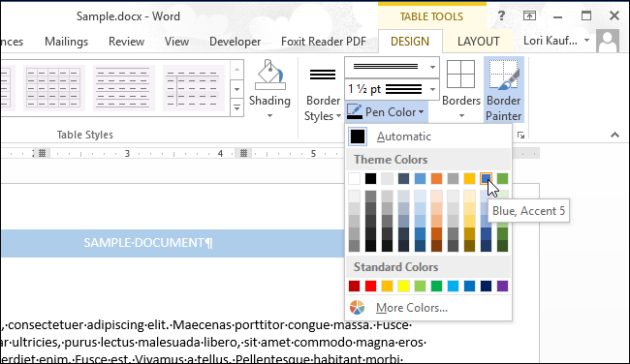Open the Foxit Reader PDF tab

pyautogui.click(x=324, y=42)
